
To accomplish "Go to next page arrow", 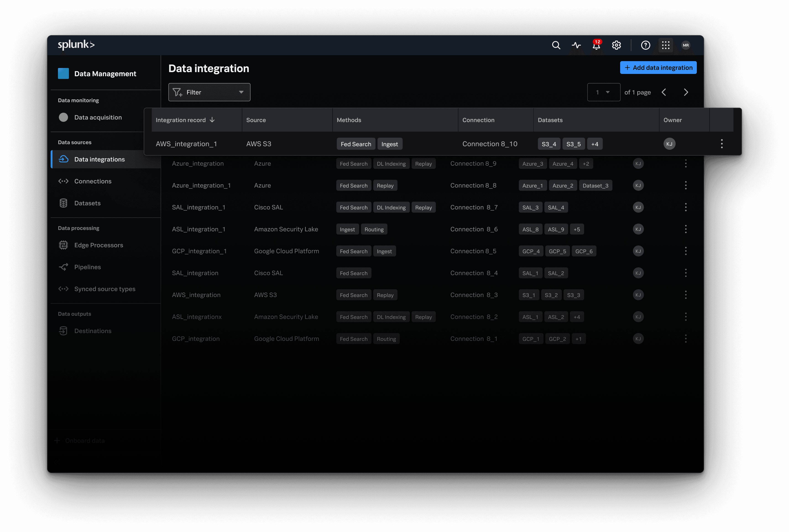I will [x=685, y=92].
